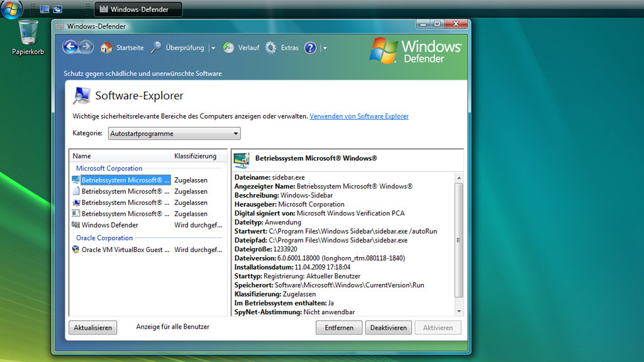The height and width of the screenshot is (362, 644).
Task: Open the Extras gear icon
Action: 270,48
